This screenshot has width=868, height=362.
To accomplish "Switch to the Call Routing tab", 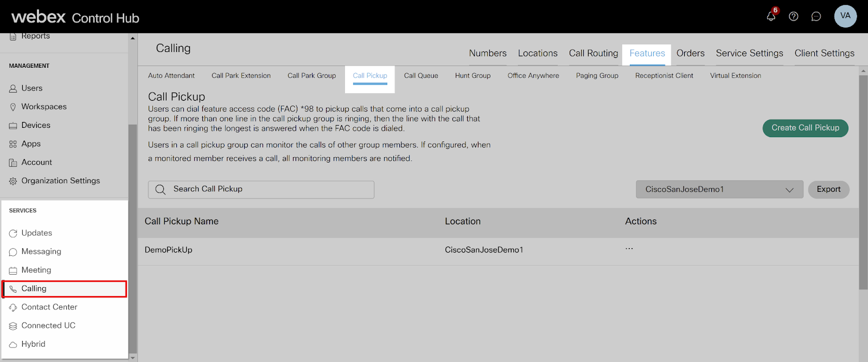I will pos(593,53).
